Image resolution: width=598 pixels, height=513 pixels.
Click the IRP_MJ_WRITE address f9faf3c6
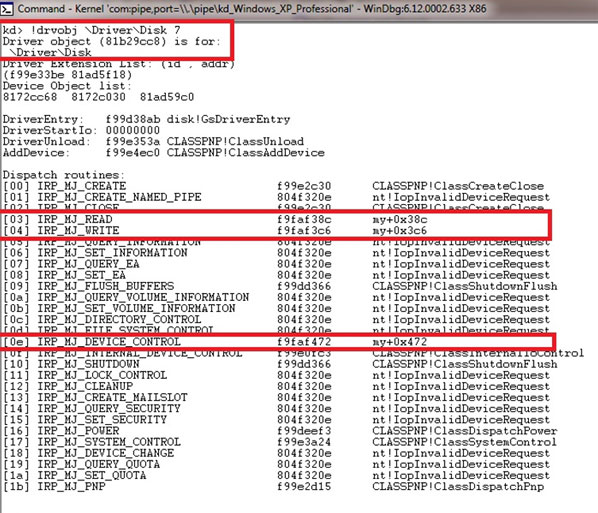pos(304,231)
